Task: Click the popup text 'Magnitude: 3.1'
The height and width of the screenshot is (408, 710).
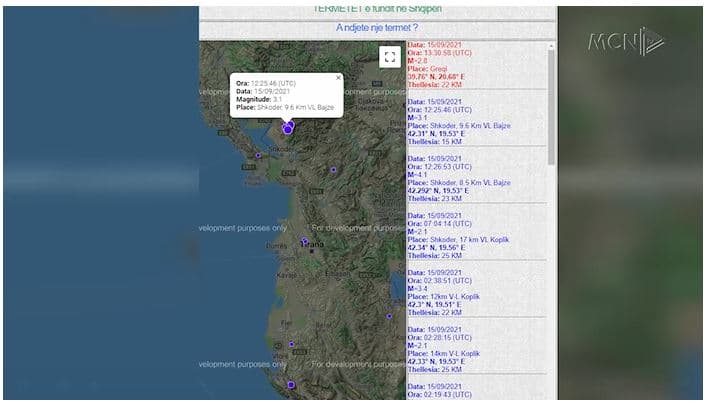Action: 259,99
